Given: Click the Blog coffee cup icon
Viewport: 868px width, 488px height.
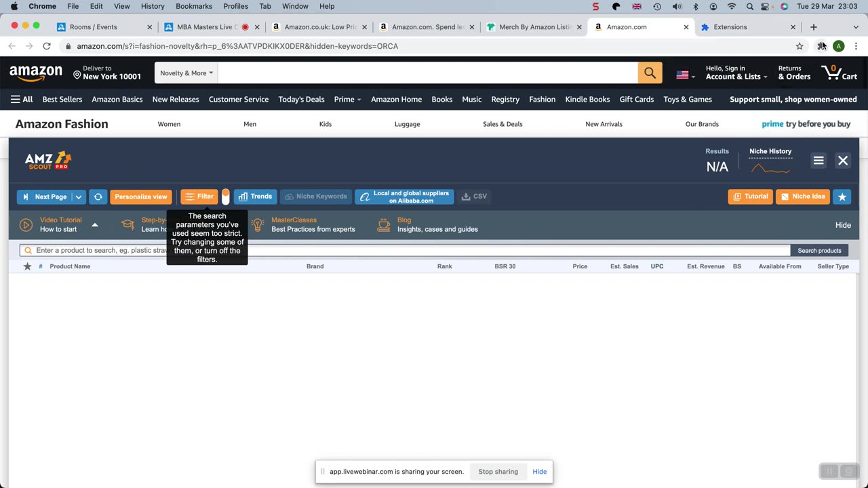Looking at the screenshot, I should pyautogui.click(x=384, y=225).
